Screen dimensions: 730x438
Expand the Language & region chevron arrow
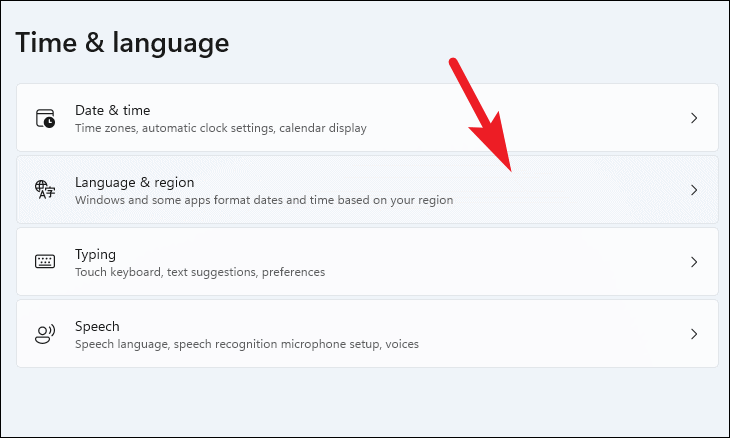pos(694,190)
